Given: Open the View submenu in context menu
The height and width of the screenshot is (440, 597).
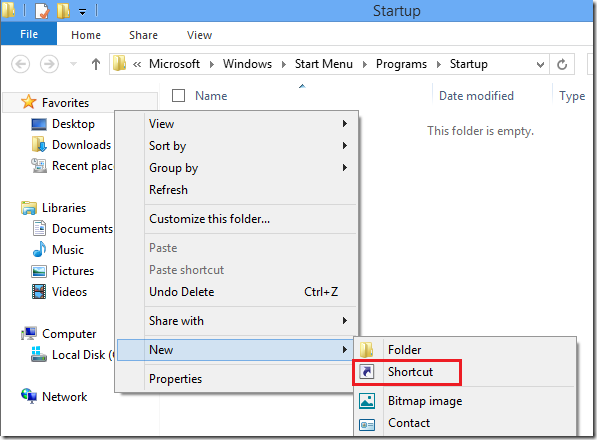Looking at the screenshot, I should pos(250,124).
